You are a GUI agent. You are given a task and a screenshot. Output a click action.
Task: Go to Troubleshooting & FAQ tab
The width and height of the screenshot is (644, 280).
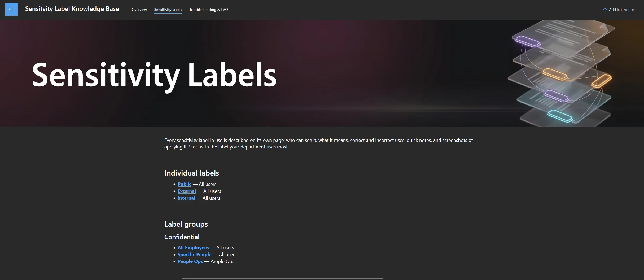point(209,10)
